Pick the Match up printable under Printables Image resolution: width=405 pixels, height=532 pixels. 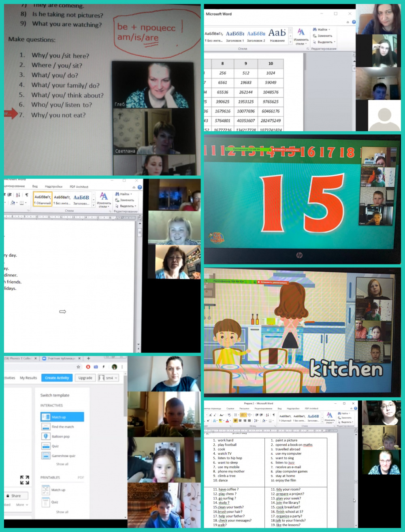pyautogui.click(x=54, y=490)
